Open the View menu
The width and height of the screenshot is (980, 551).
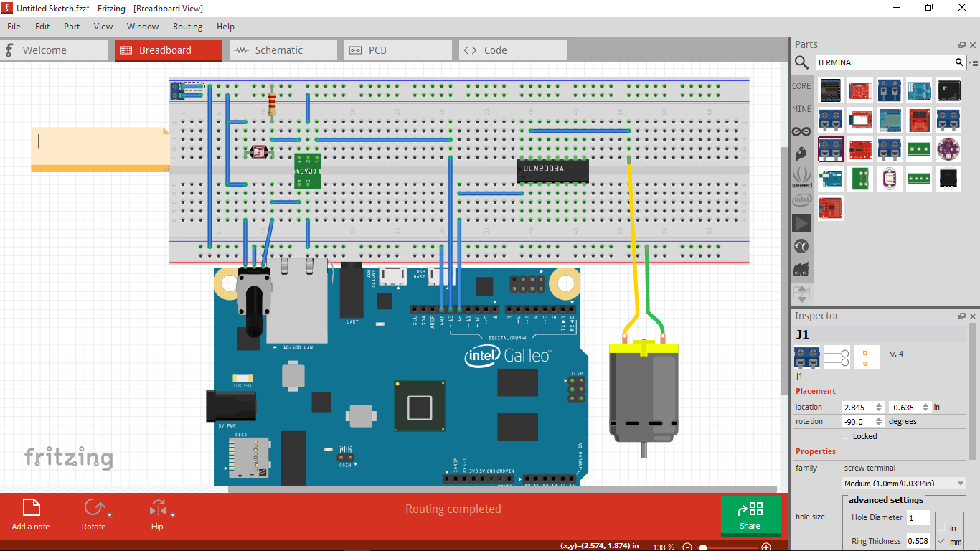[x=103, y=27]
